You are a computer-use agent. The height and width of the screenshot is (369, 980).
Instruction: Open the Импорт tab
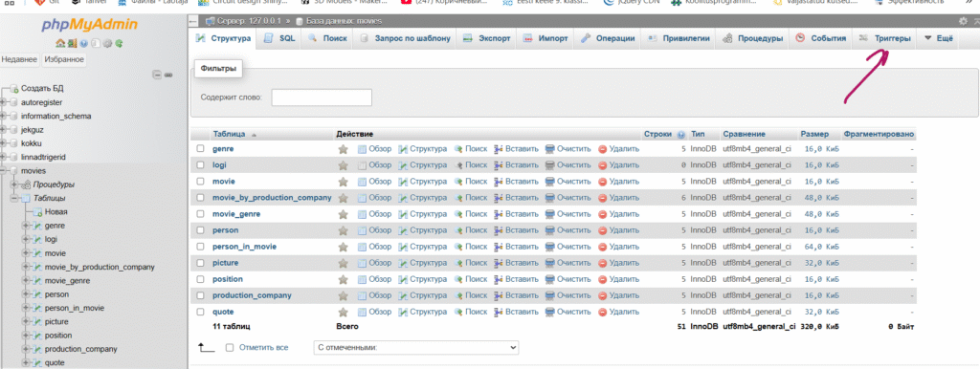point(545,38)
